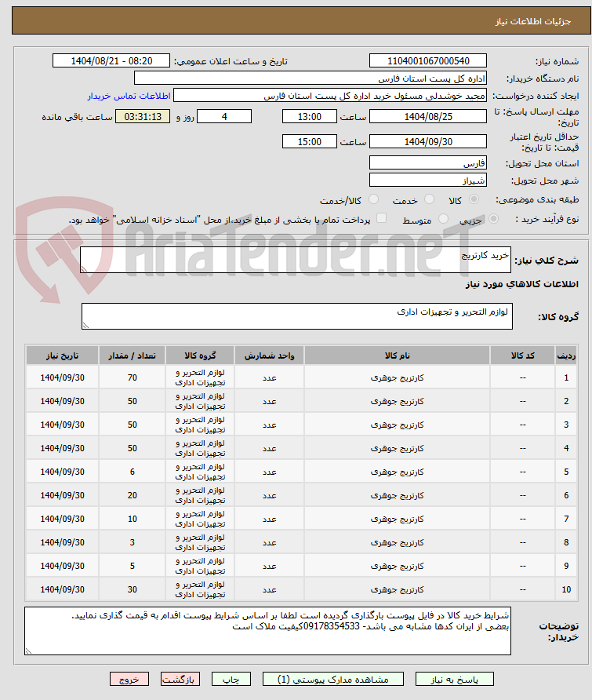
Task: Click the چاپ print button
Action: coord(231,679)
